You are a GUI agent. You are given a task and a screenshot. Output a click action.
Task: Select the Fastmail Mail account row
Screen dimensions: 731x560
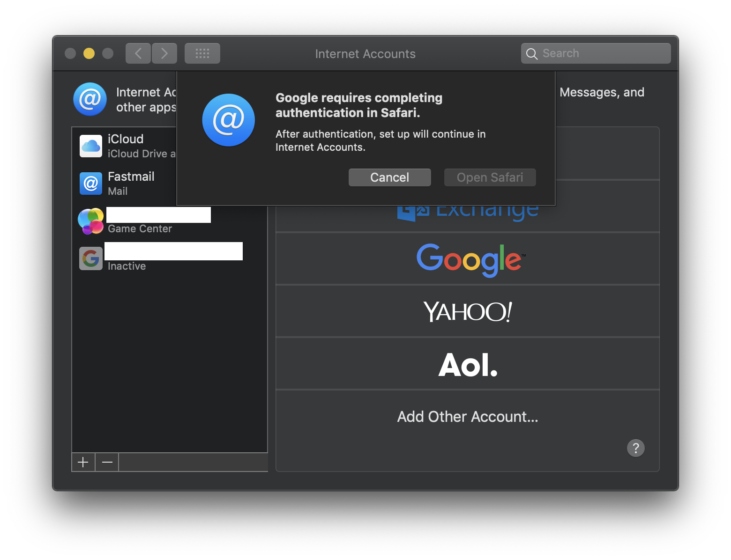(x=124, y=184)
